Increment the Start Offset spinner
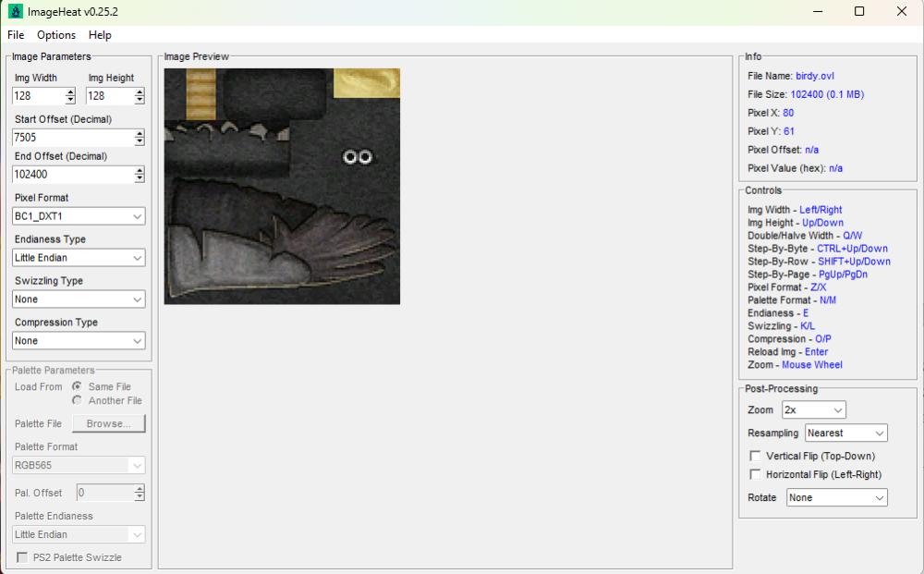 pos(140,134)
